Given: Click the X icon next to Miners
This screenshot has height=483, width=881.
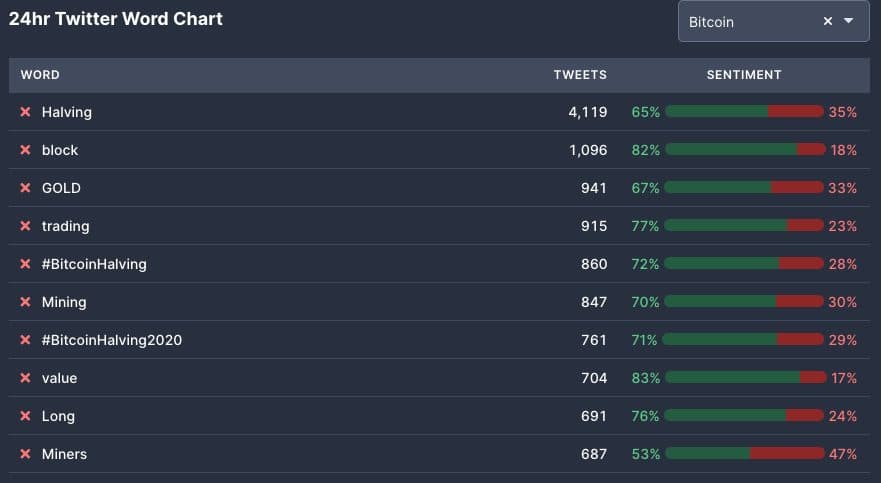Looking at the screenshot, I should 26,454.
